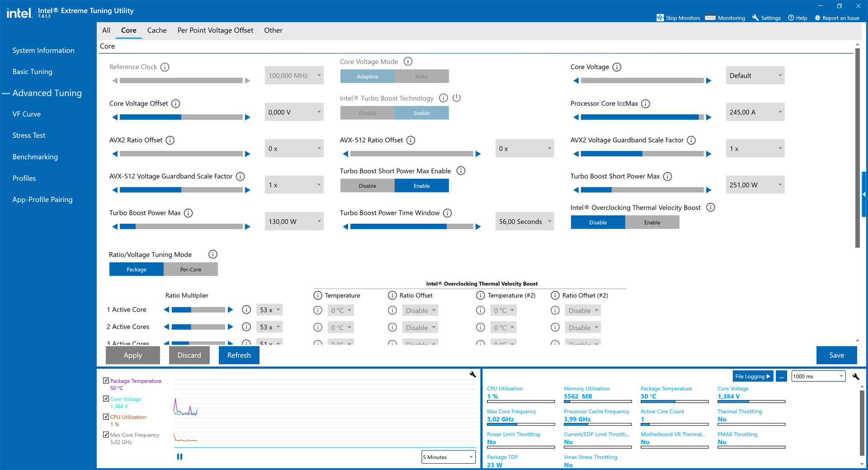Open Per Point Voltage Offset tab
The height and width of the screenshot is (470, 868).
coord(215,30)
